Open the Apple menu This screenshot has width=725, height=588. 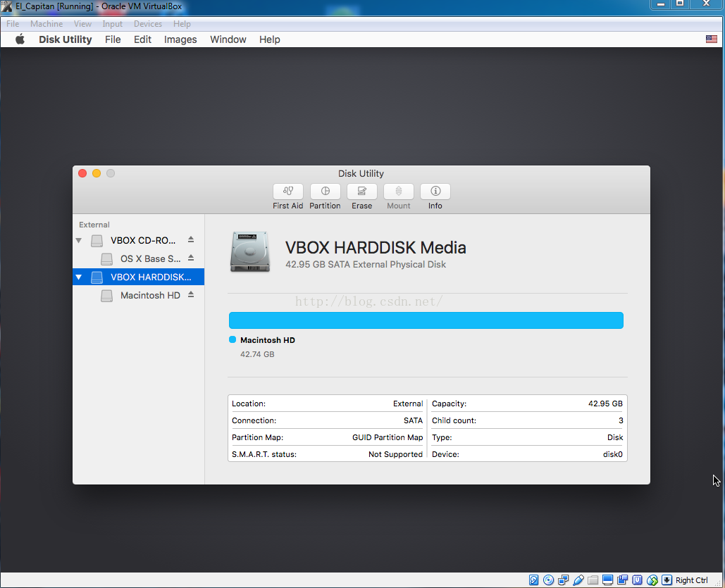(20, 39)
